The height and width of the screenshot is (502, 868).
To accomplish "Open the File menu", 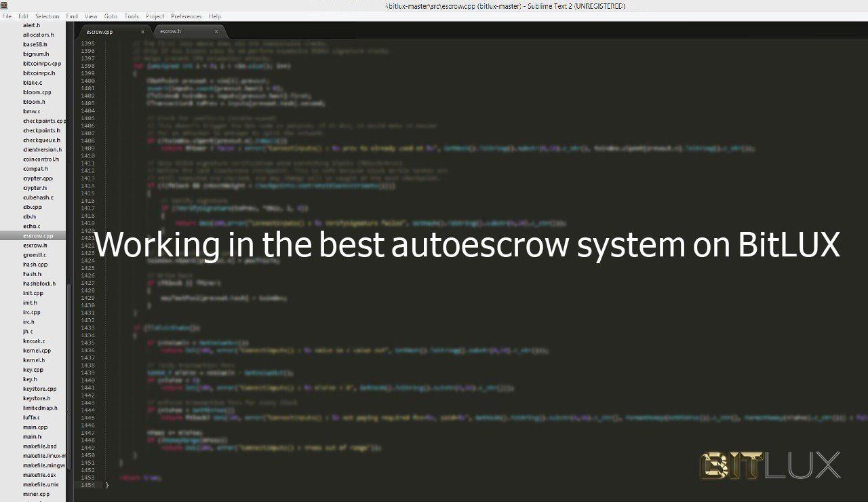I will [x=7, y=16].
